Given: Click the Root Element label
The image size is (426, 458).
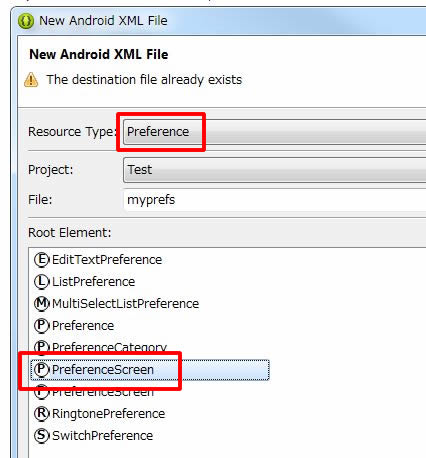Looking at the screenshot, I should coord(70,233).
